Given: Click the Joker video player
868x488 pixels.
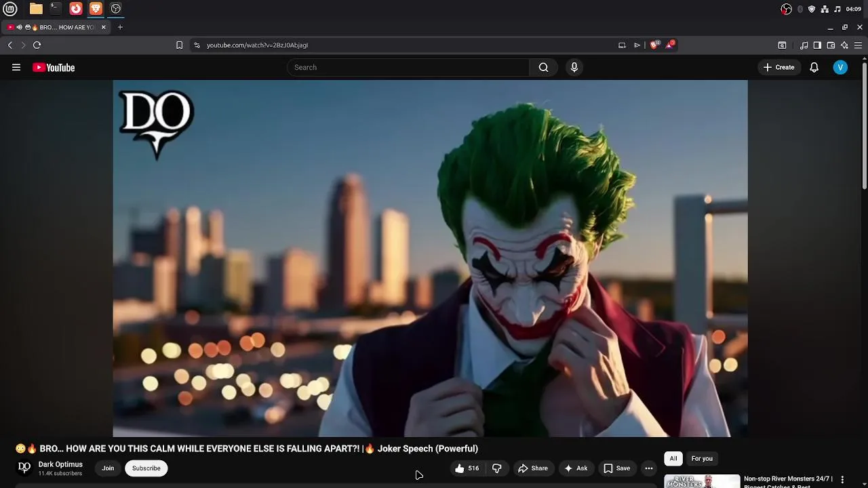Looking at the screenshot, I should point(430,258).
